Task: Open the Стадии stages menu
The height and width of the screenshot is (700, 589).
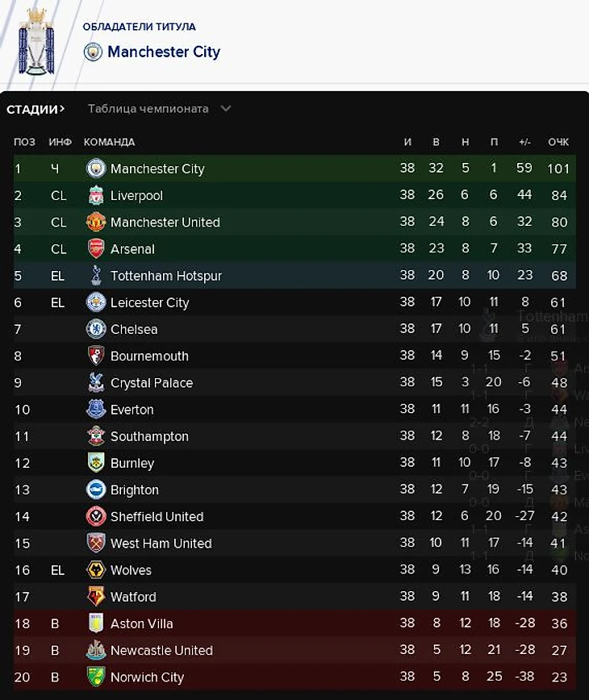Action: pyautogui.click(x=36, y=109)
